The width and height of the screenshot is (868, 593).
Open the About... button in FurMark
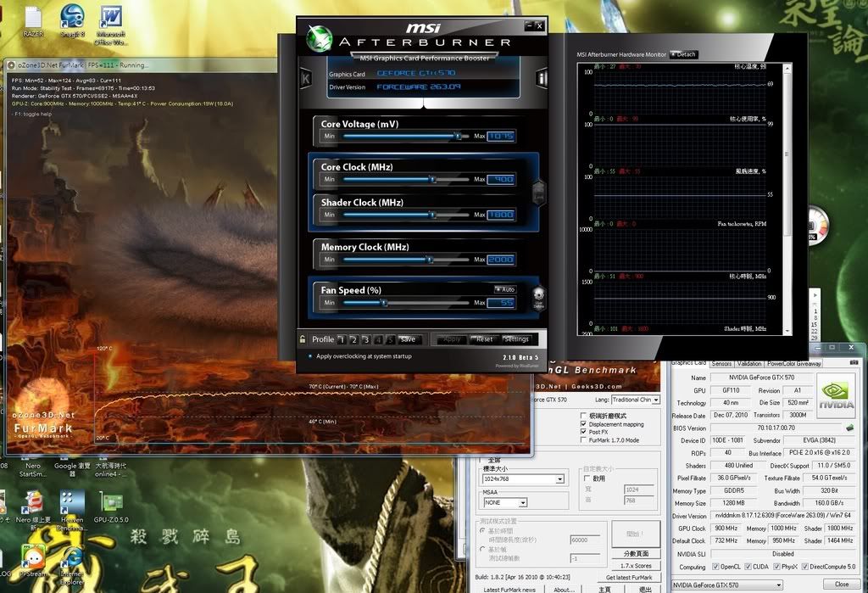click(x=564, y=589)
